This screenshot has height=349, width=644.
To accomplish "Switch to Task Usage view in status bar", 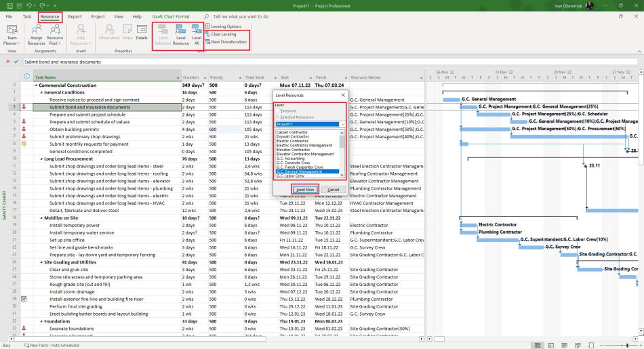I will point(550,346).
